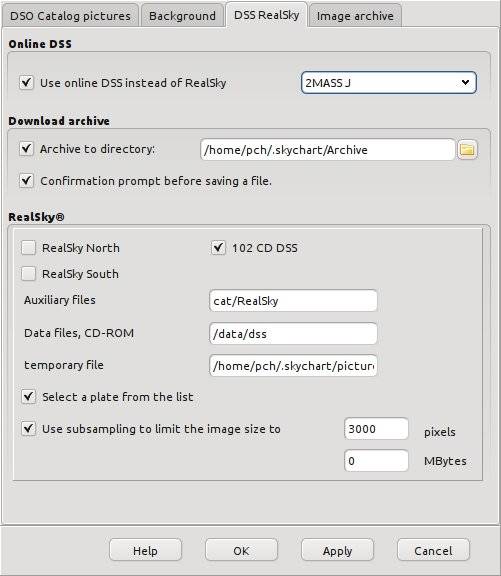Click the RealSky® section heading
Image resolution: width=501 pixels, height=576 pixels.
36,217
